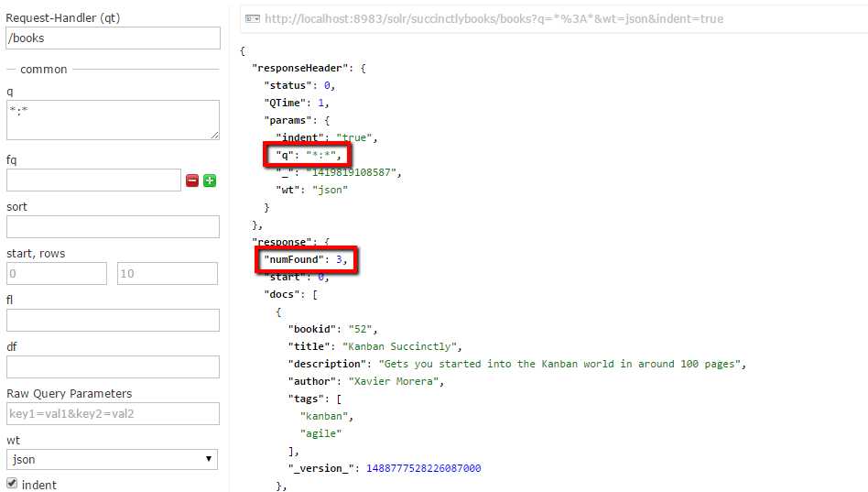The width and height of the screenshot is (868, 492).
Task: Click the "q": "*:*" line in response
Action: [309, 155]
